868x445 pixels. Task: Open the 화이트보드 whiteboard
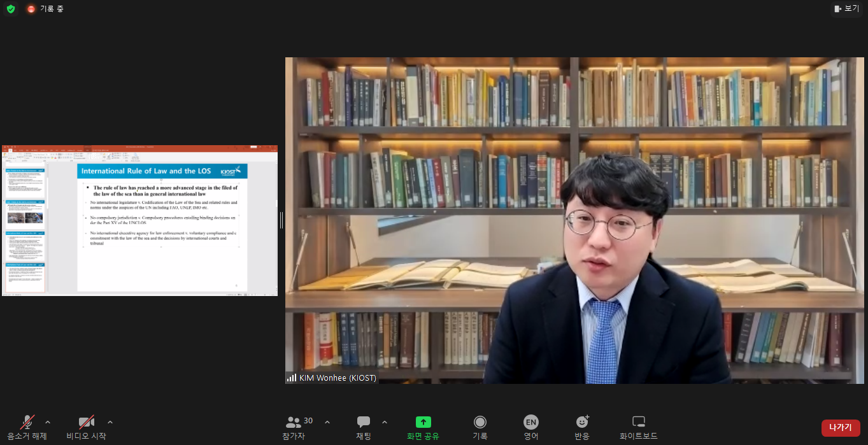pos(639,427)
